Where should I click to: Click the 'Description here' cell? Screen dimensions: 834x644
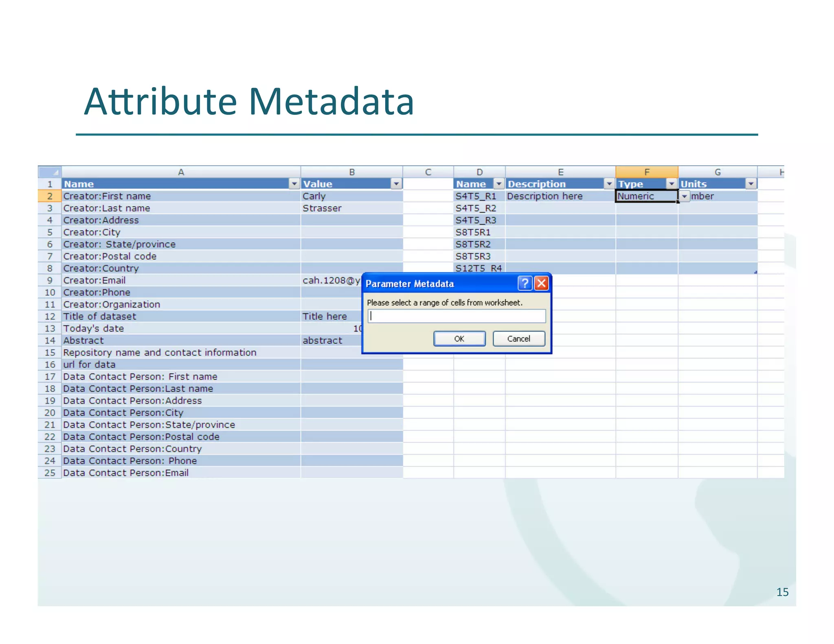tap(560, 196)
